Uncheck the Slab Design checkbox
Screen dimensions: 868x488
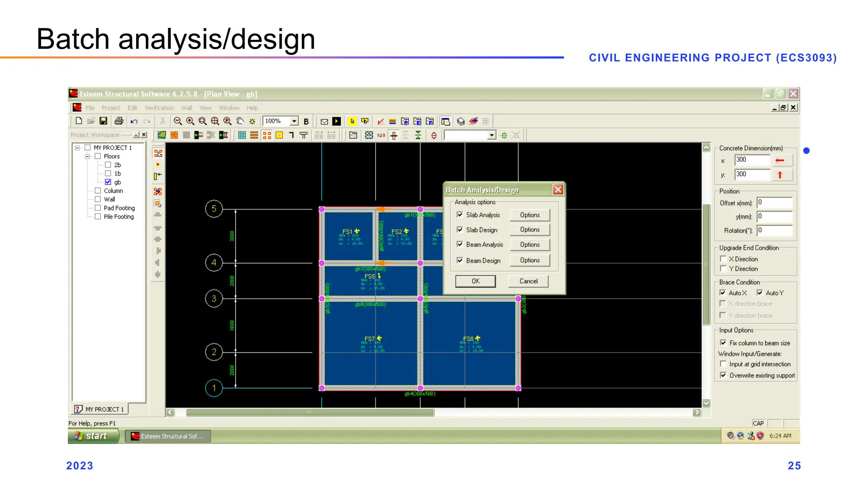coord(460,230)
